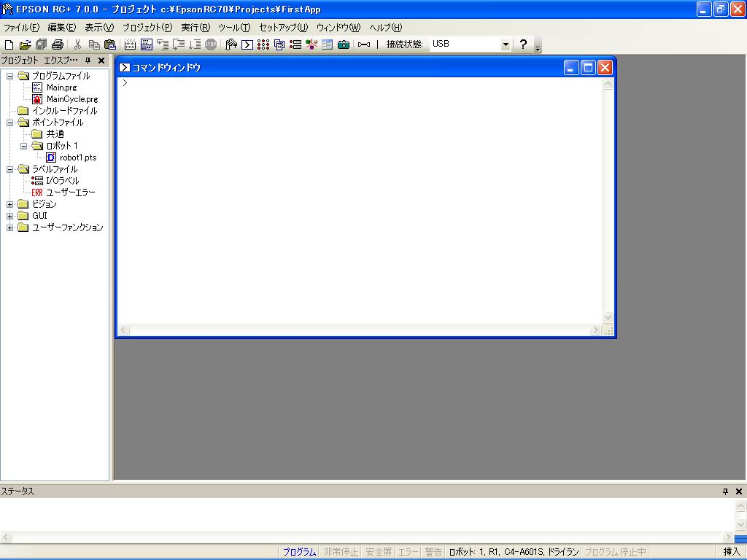
Task: Collapse the ラベルファイル folder
Action: pos(9,169)
